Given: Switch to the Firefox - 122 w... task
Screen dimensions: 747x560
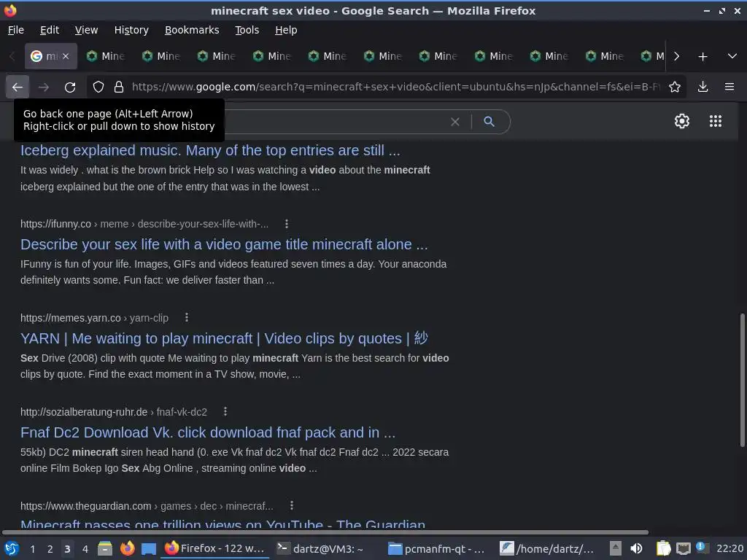Looking at the screenshot, I should click(x=214, y=548).
